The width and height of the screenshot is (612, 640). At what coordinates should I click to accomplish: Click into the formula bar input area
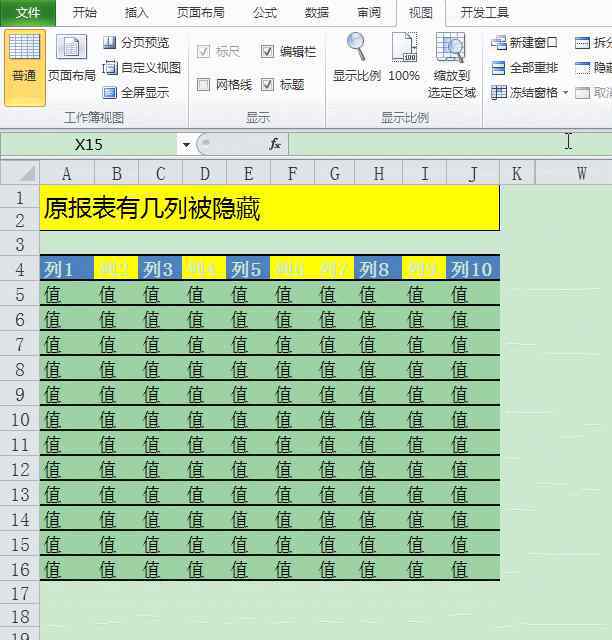pyautogui.click(x=449, y=144)
